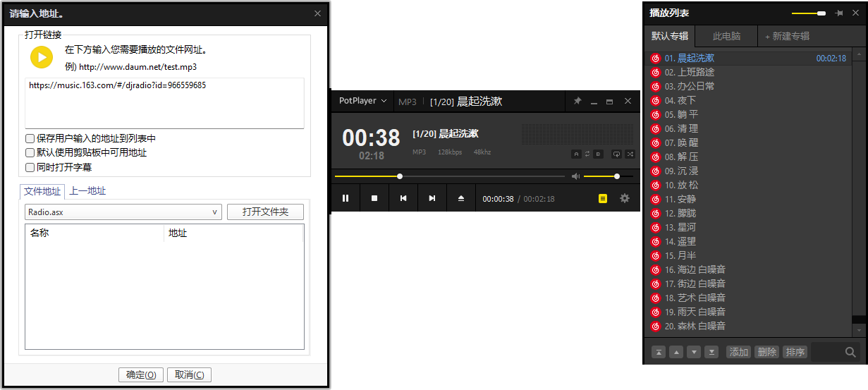Click 删除 button in playlist
Image resolution: width=868 pixels, height=390 pixels.
(x=766, y=352)
